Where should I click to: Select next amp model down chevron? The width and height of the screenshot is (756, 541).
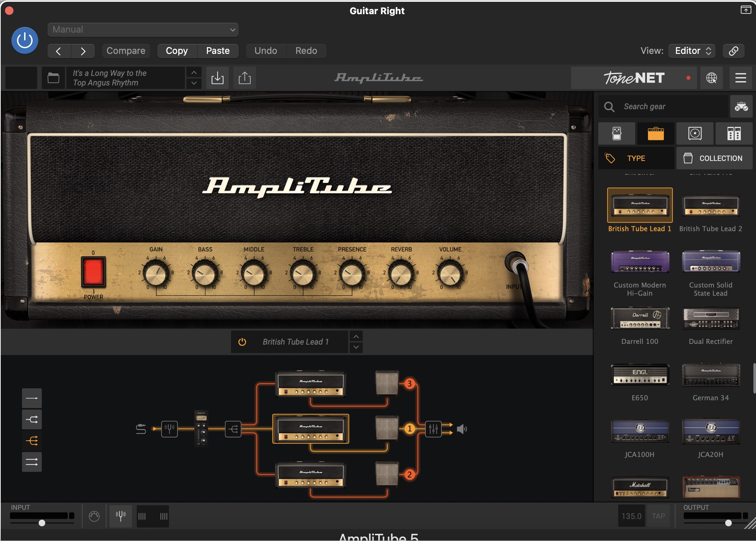tap(356, 347)
